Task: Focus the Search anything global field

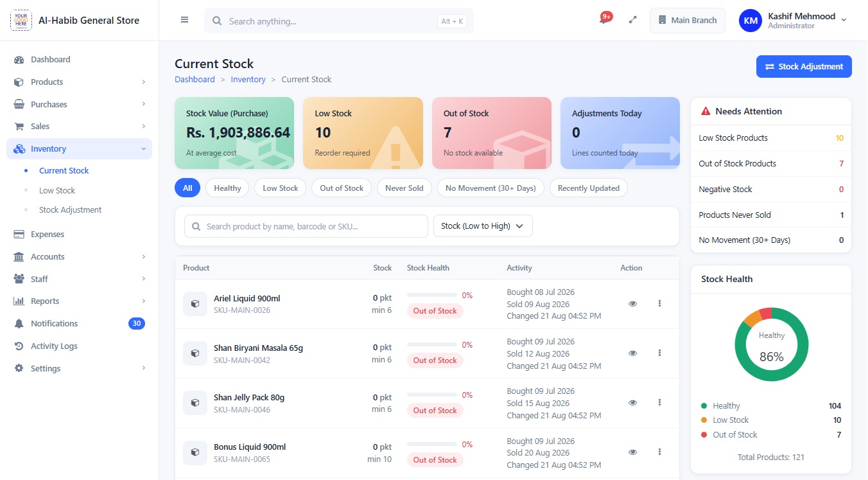Action: pos(339,21)
